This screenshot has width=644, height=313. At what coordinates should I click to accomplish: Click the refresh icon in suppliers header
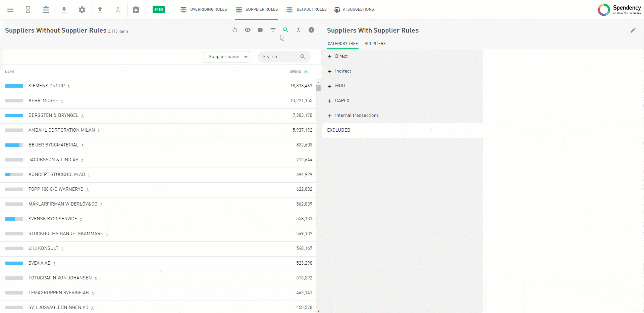click(235, 30)
